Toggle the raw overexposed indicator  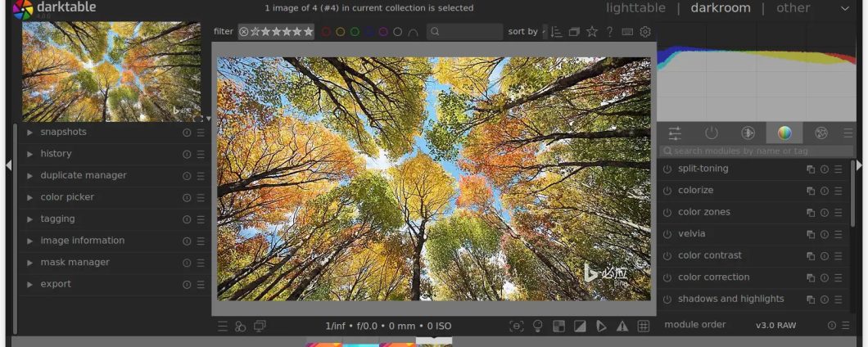(x=558, y=326)
